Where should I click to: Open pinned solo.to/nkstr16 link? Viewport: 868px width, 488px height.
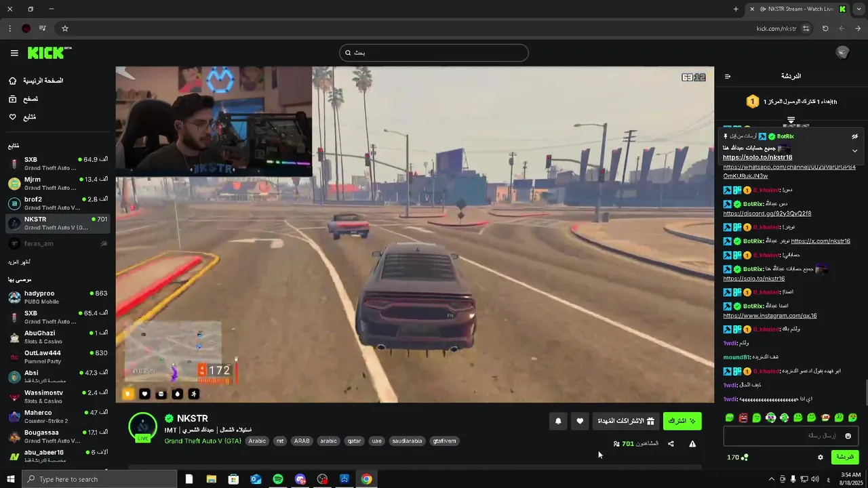pos(757,157)
